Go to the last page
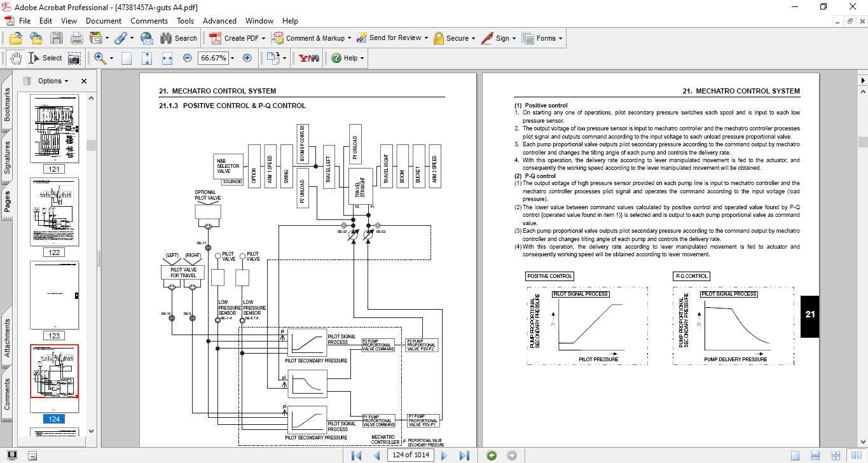 (x=464, y=455)
